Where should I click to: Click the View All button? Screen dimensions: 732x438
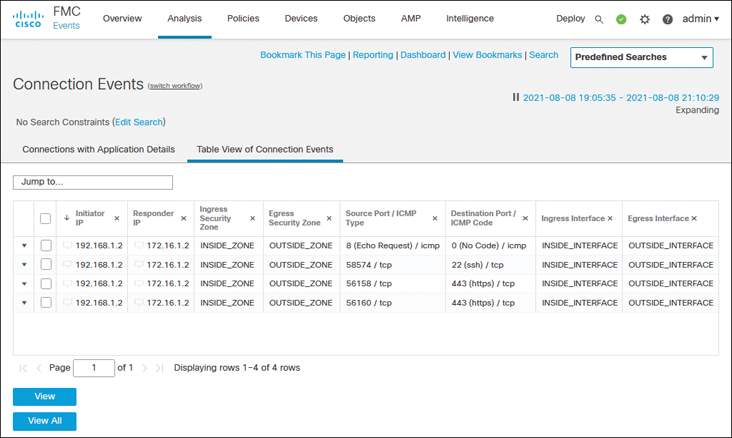coord(45,421)
